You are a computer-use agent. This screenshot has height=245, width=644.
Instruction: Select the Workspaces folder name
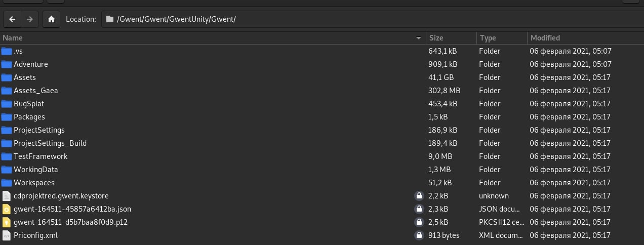34,183
